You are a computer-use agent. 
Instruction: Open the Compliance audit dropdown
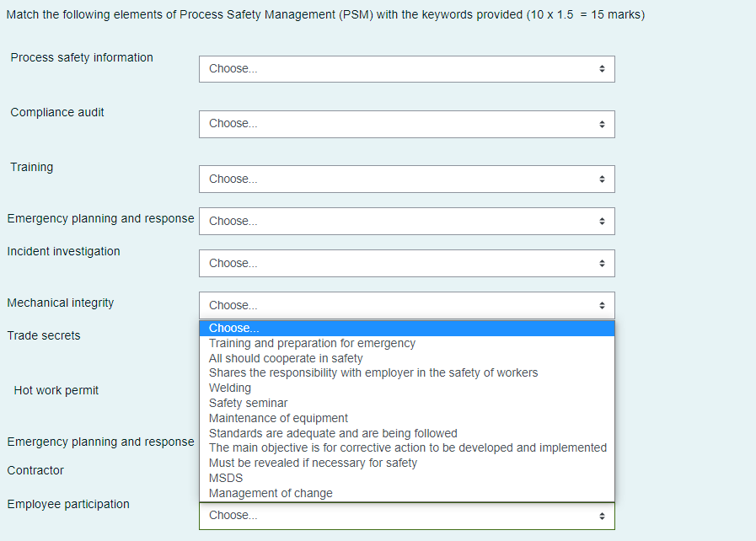(407, 123)
